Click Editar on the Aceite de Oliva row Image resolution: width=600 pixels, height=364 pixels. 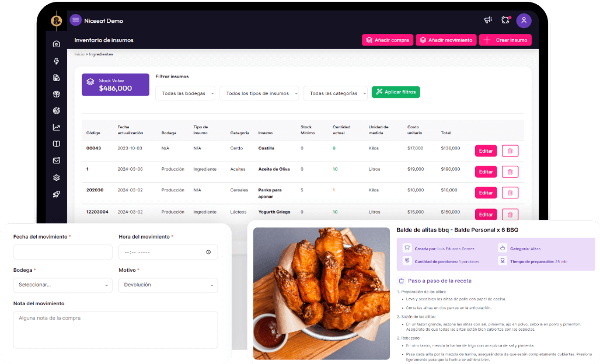pos(486,171)
